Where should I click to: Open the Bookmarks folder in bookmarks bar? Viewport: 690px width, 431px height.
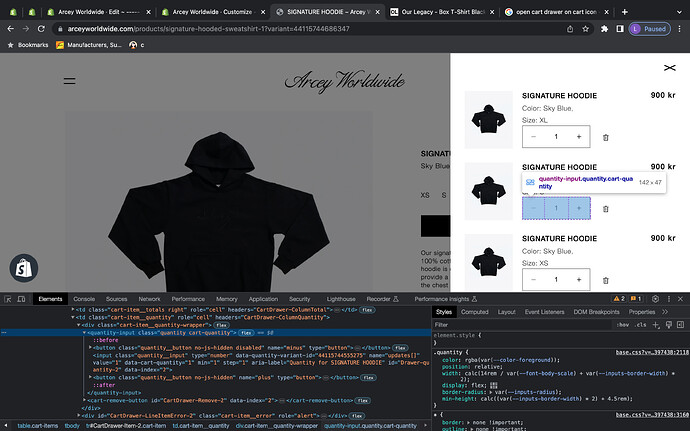(28, 45)
